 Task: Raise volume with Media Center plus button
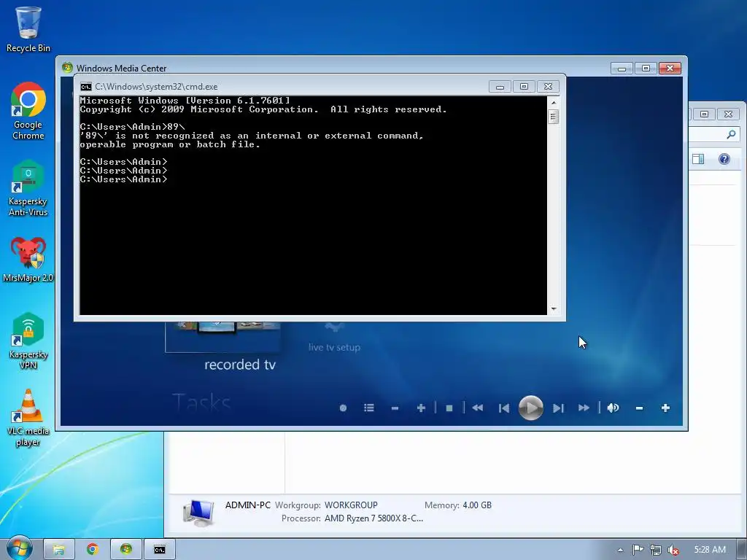(665, 408)
